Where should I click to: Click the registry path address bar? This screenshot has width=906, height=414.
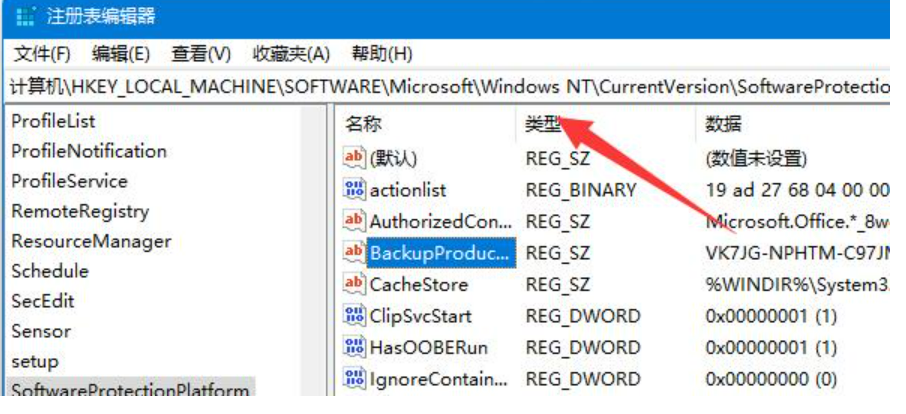(x=450, y=87)
